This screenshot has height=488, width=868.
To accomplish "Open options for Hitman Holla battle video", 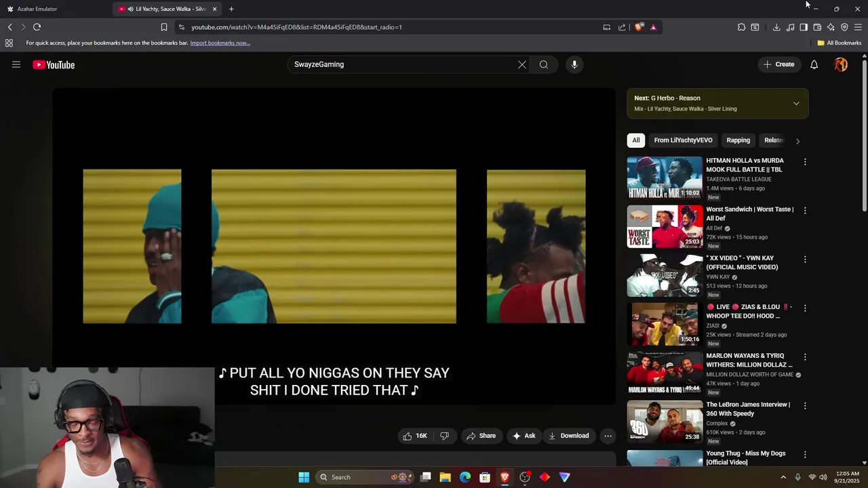I will point(805,162).
